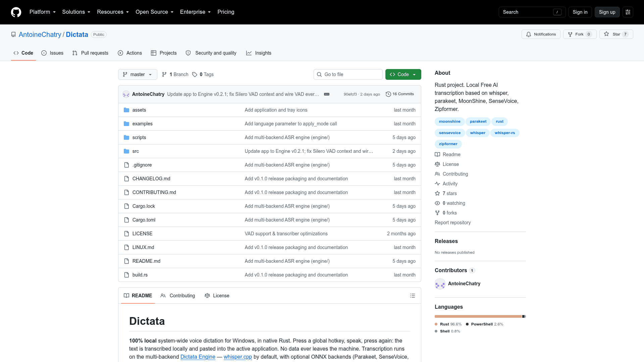Click the AntoineChatry contributor avatar
Image resolution: width=644 pixels, height=362 pixels.
pyautogui.click(x=440, y=284)
